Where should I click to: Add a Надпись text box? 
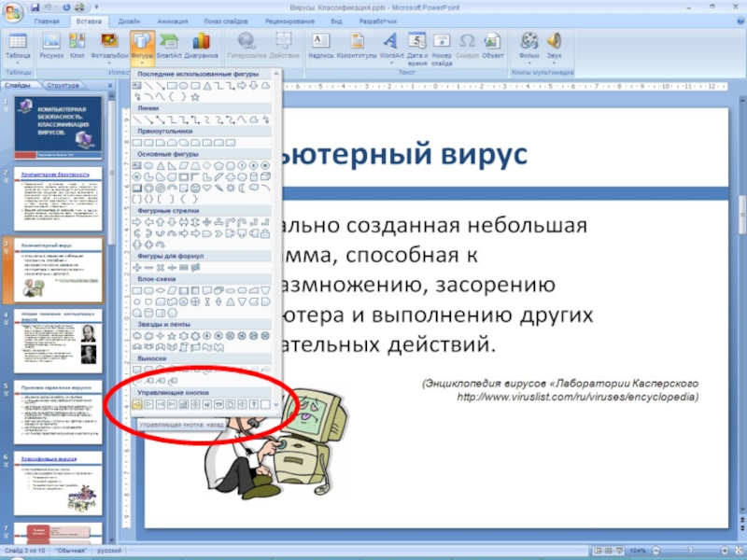320,46
